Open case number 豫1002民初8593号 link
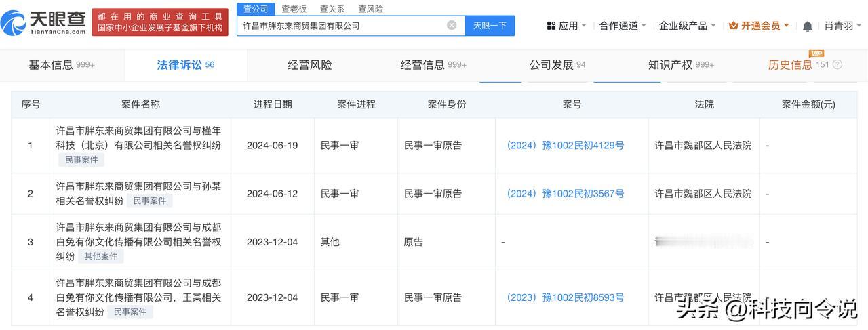The width and height of the screenshot is (868, 330). pos(566,297)
